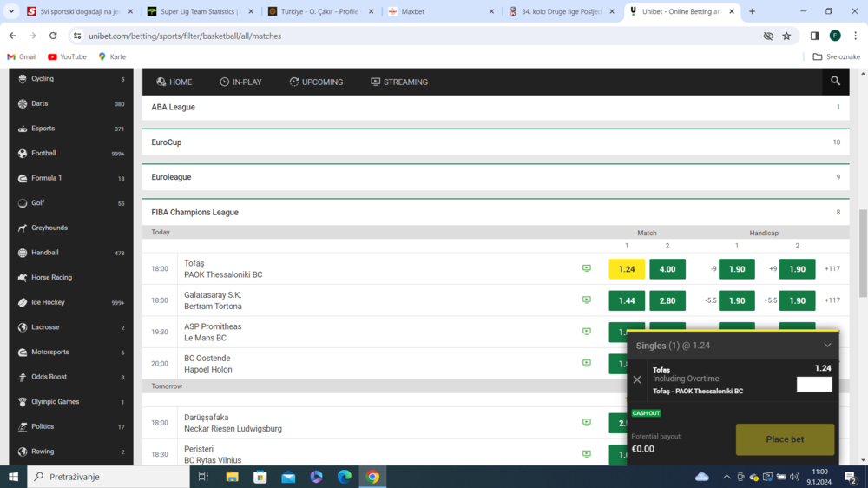Viewport: 868px width, 488px height.
Task: Click the search magnifier icon
Action: [x=835, y=82]
